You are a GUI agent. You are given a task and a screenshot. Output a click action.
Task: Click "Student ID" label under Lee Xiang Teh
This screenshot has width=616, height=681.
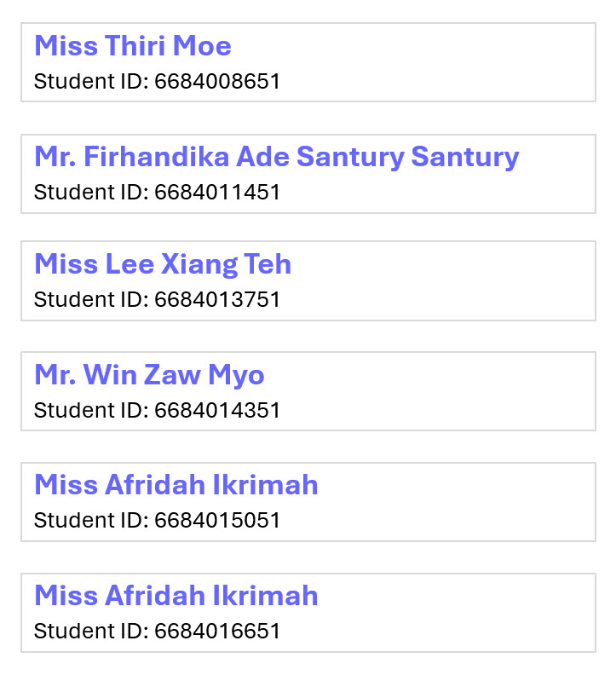coord(90,300)
